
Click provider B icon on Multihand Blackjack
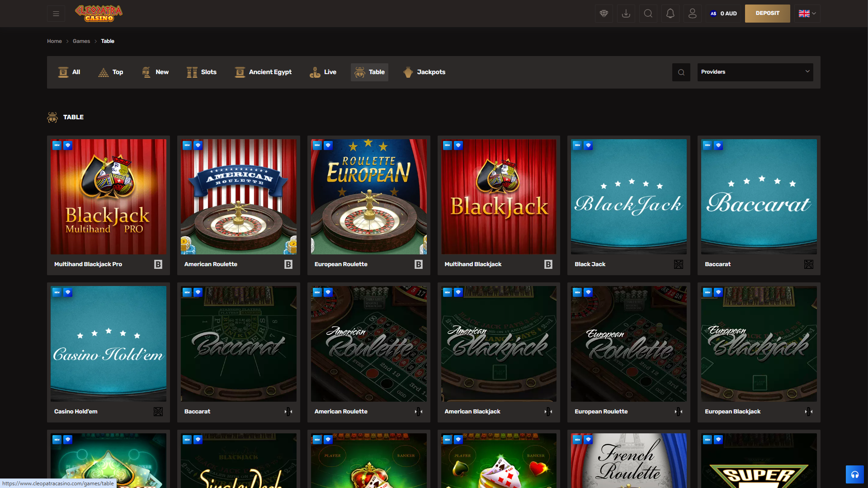point(548,264)
